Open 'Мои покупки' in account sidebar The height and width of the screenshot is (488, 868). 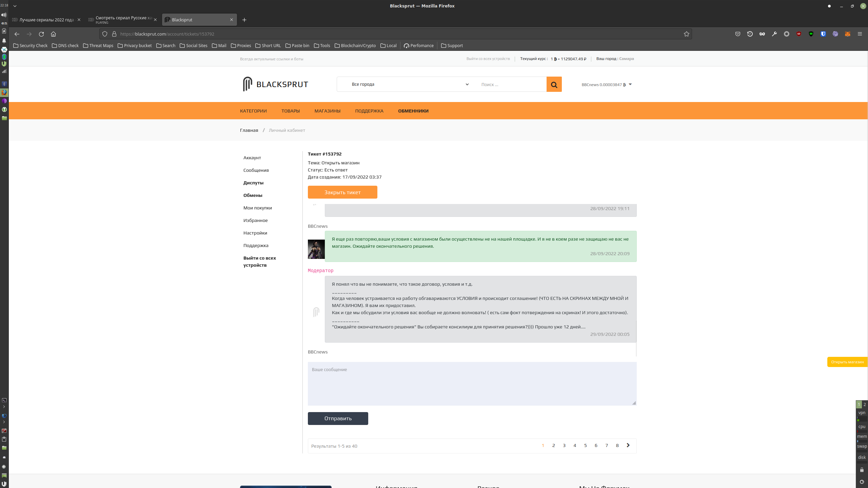257,208
